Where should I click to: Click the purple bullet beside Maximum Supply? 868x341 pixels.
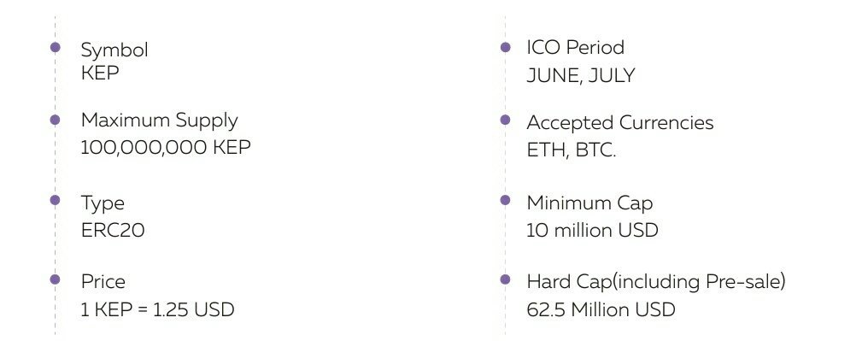tap(55, 120)
